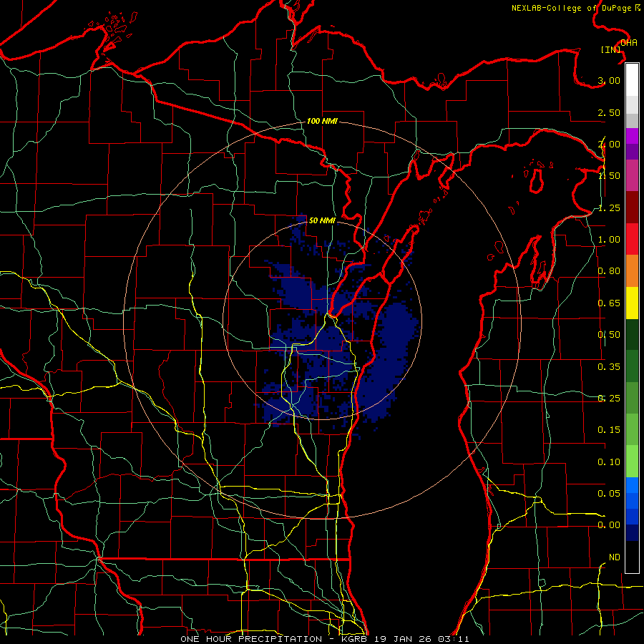Click the yellow 0.65 legend swatch
Image resolution: width=644 pixels, height=644 pixels.
[x=632, y=303]
